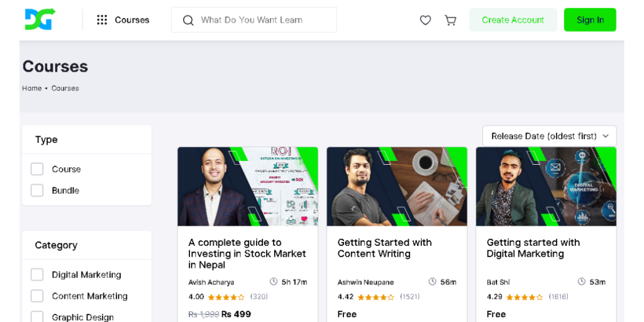
Task: Click the green Sign In button
Action: tap(590, 19)
